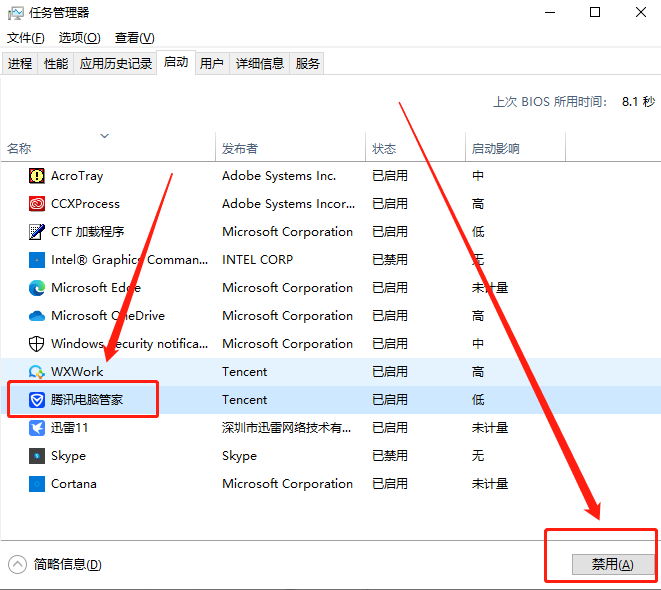This screenshot has width=661, height=590.
Task: Open the 文件(F) menu
Action: 26,38
